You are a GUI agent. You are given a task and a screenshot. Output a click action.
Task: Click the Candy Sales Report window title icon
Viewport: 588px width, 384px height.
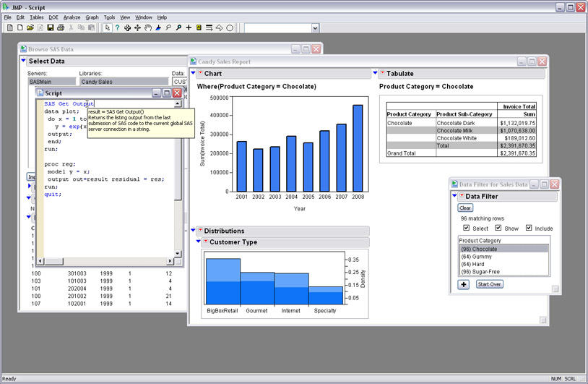[x=193, y=61]
